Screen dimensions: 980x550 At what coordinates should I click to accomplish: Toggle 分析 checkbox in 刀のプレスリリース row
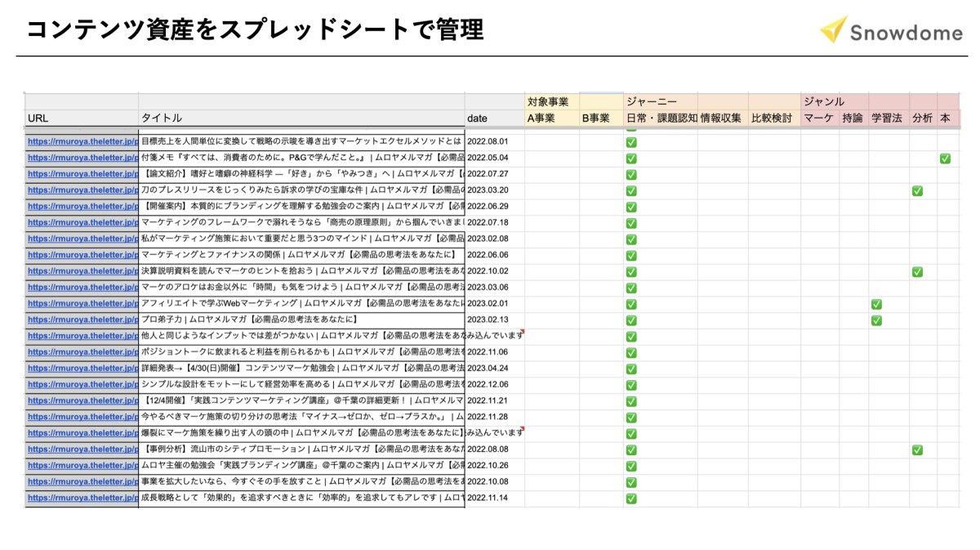(x=917, y=190)
